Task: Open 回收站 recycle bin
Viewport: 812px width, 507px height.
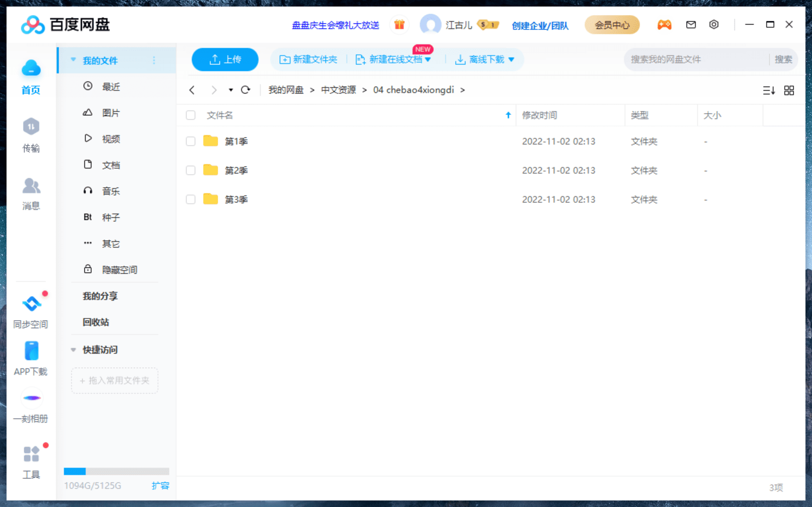Action: click(x=96, y=322)
